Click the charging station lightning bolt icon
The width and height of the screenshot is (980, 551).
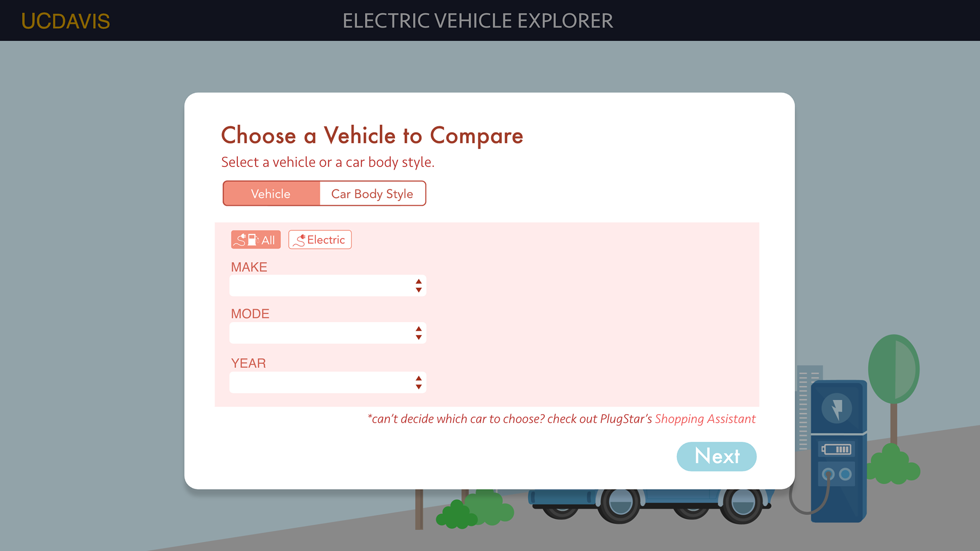pyautogui.click(x=837, y=409)
